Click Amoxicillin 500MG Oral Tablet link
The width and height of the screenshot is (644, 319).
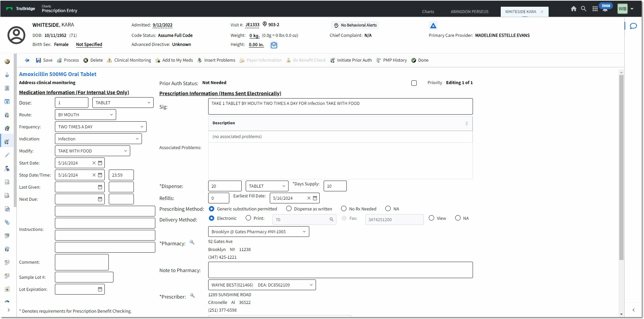tap(58, 74)
